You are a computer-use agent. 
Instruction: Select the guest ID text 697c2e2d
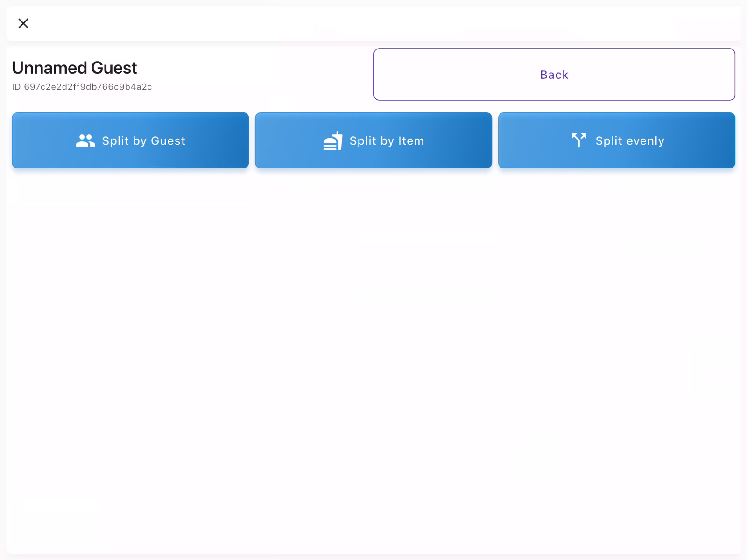click(x=82, y=87)
